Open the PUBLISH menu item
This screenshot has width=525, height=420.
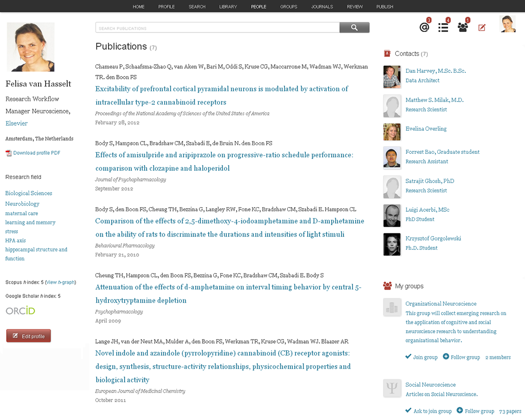[385, 7]
